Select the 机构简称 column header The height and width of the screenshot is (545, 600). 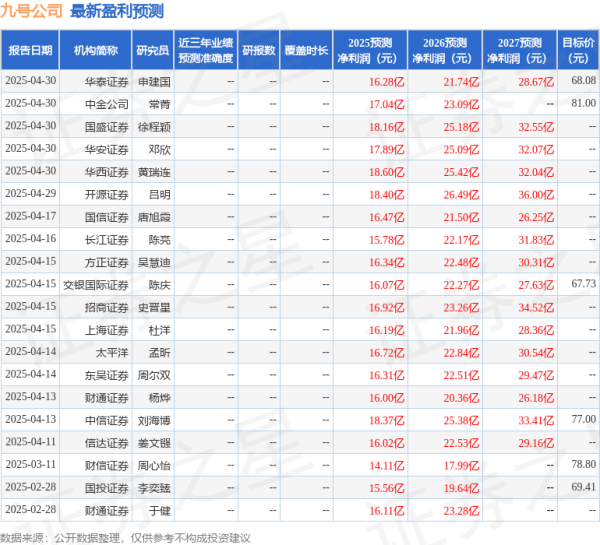[x=96, y=50]
